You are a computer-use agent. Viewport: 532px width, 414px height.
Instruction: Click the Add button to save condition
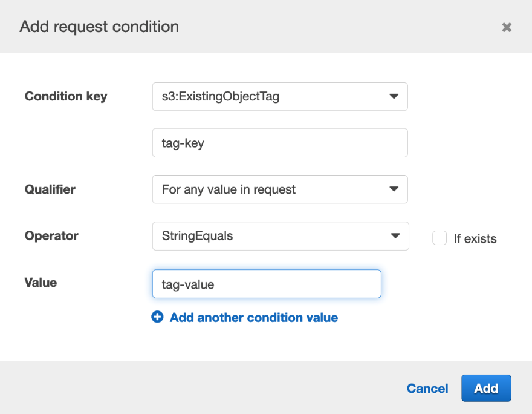[486, 388]
